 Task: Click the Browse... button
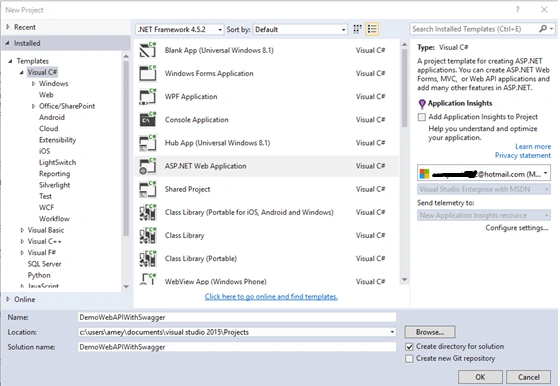pos(430,332)
